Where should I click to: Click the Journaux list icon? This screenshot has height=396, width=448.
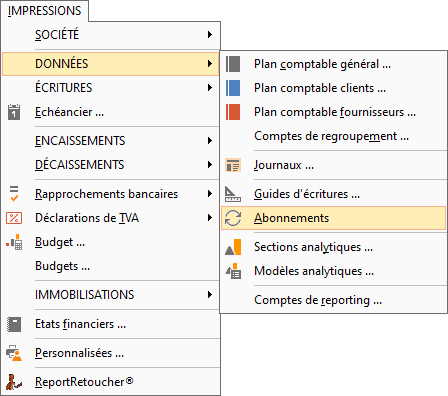point(233,165)
